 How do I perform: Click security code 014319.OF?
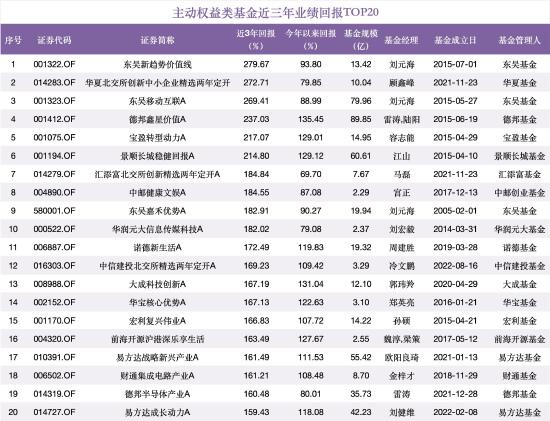coord(54,394)
